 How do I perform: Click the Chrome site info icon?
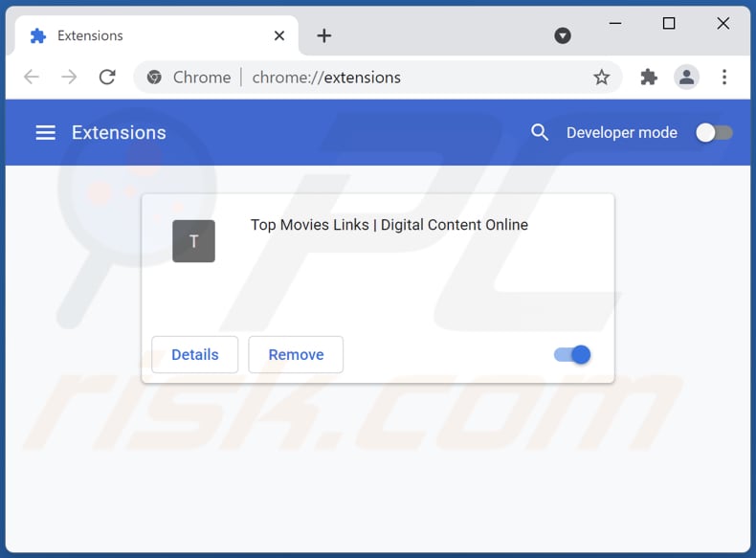click(x=154, y=78)
